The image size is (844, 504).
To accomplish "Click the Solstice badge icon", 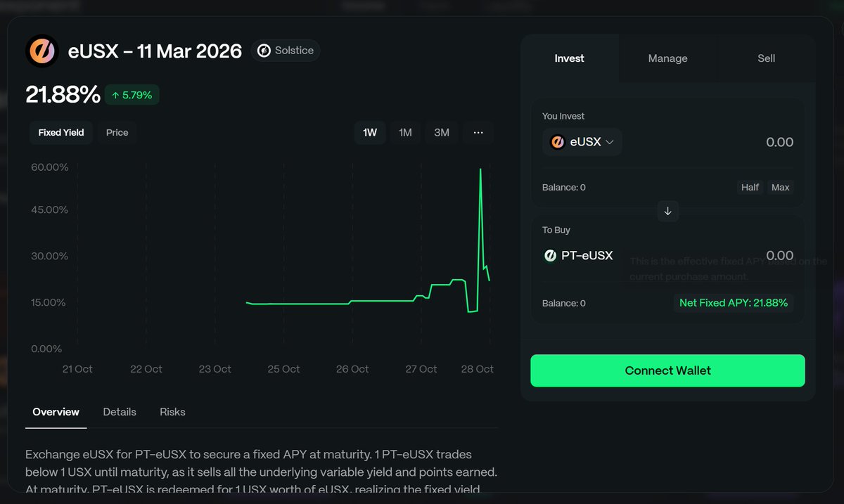I will (x=264, y=51).
